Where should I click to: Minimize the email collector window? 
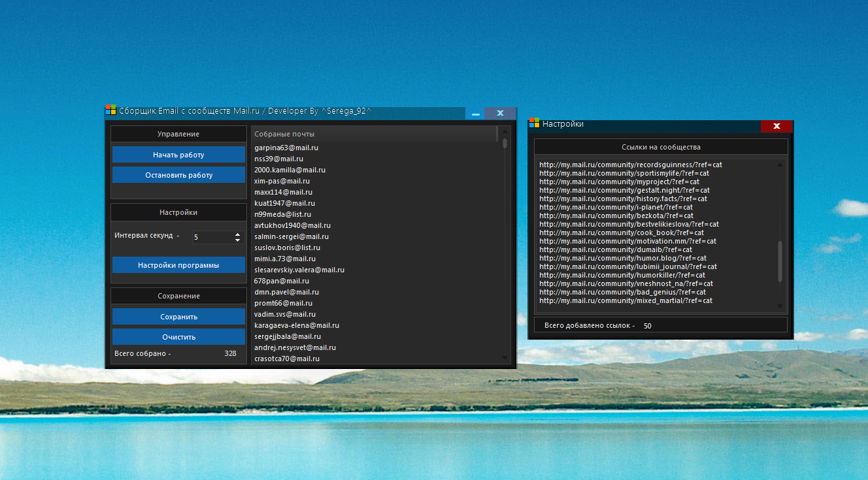click(475, 112)
